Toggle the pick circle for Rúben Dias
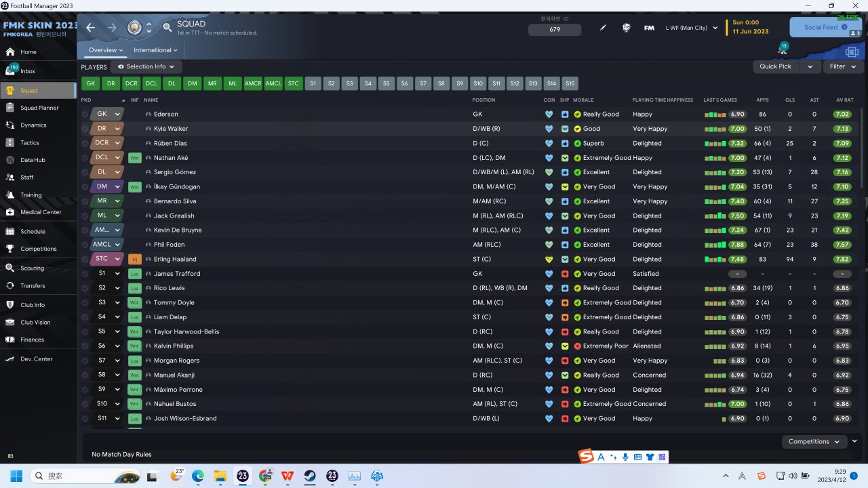The width and height of the screenshot is (868, 488). point(85,144)
